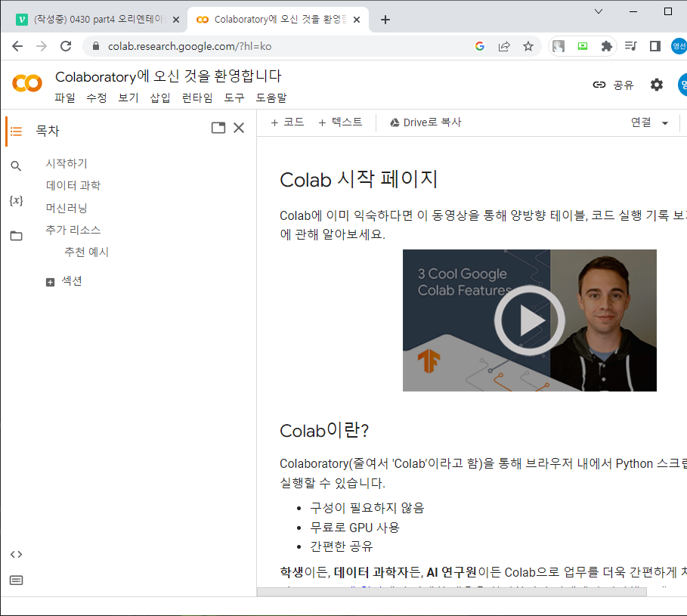Open the extensions puzzle icon
Viewport: 687px width, 616px height.
[606, 46]
